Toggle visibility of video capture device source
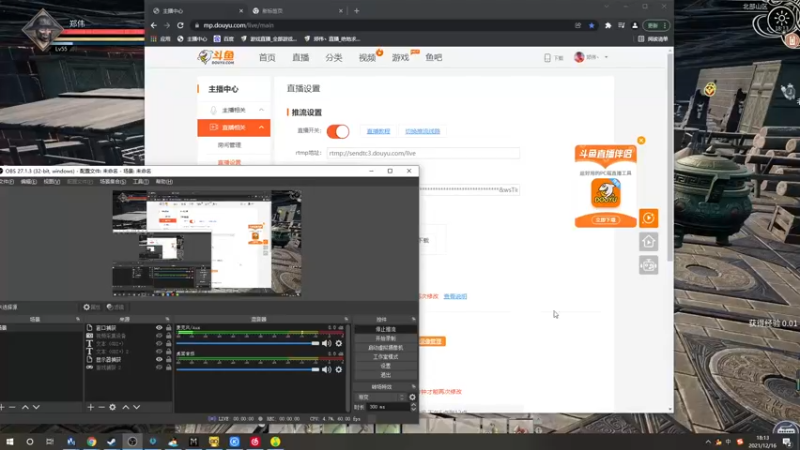 (x=159, y=336)
